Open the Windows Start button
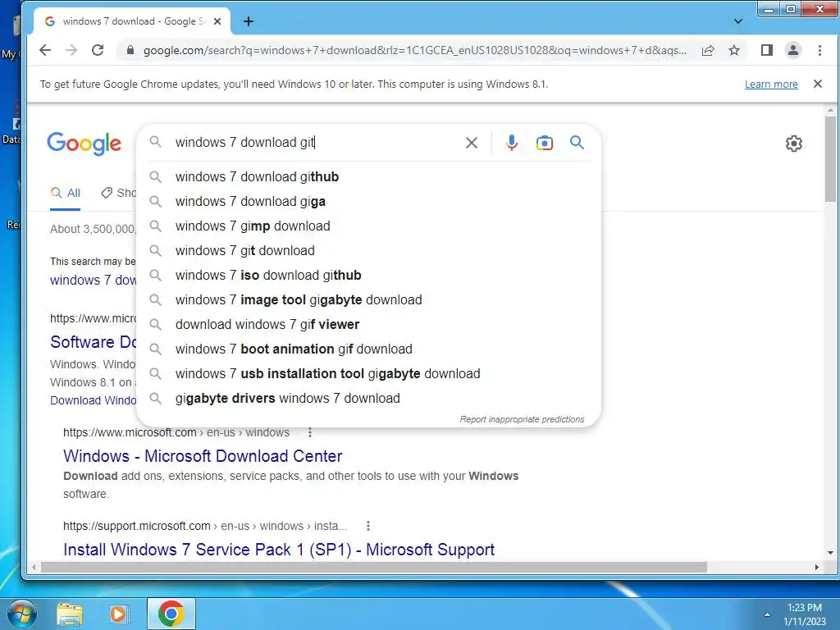The image size is (840, 630). tap(21, 614)
